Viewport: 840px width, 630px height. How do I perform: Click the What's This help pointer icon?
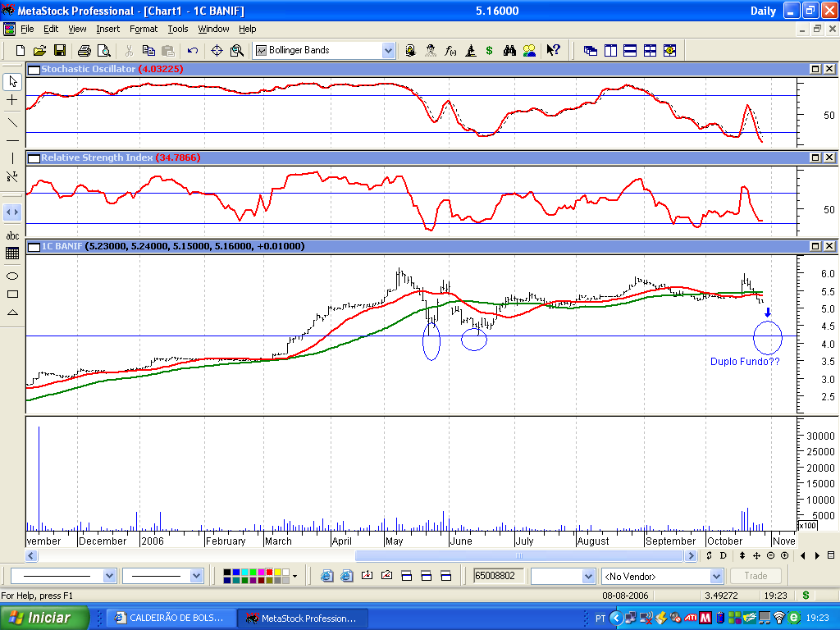(x=553, y=50)
